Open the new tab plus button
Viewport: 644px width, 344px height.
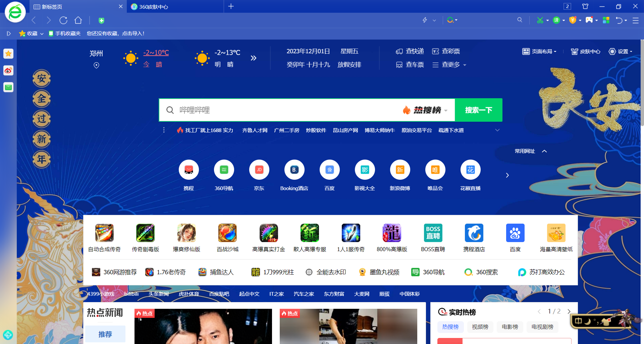pyautogui.click(x=231, y=6)
